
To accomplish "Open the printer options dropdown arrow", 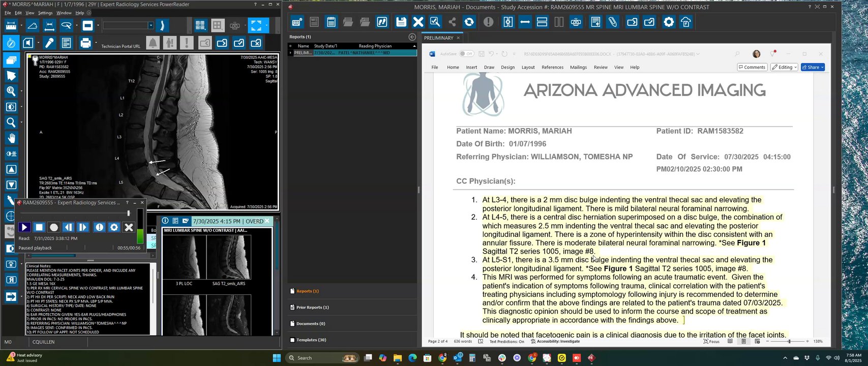I will click(x=95, y=43).
